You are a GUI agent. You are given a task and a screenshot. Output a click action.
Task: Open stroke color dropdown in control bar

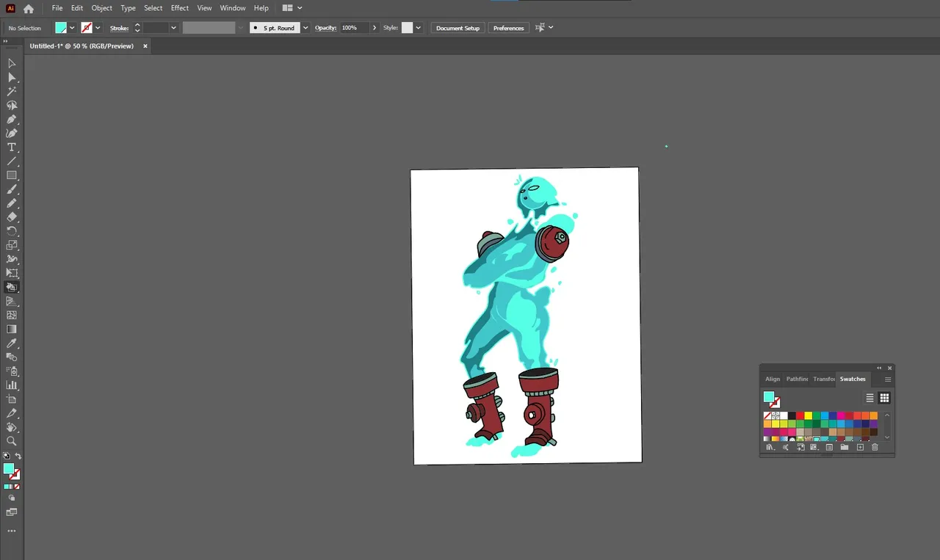98,28
